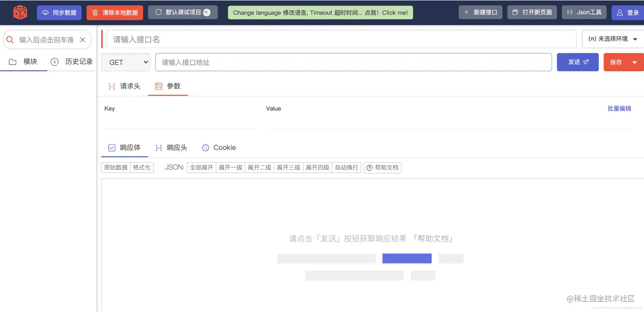Open the 帮助文档 help docs button
Image resolution: width=644 pixels, height=312 pixels.
[382, 168]
